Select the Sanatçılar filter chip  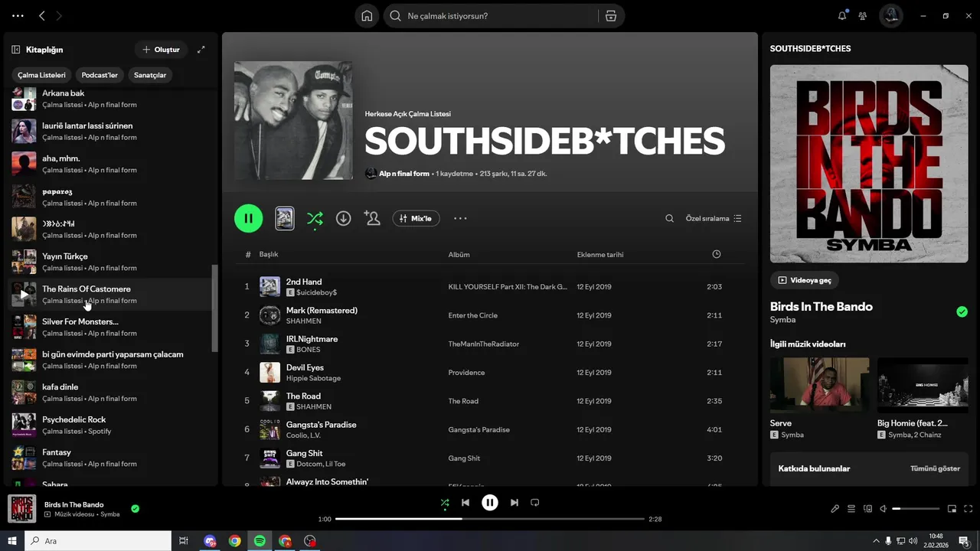(x=150, y=75)
